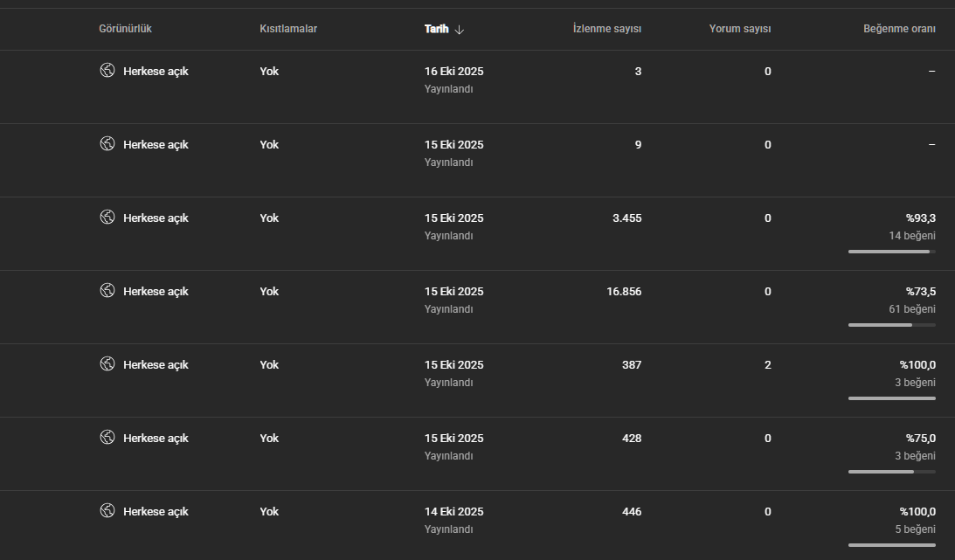Image resolution: width=955 pixels, height=560 pixels.
Task: Click globe icon in 16 Eki 2025 row
Action: pyautogui.click(x=107, y=70)
